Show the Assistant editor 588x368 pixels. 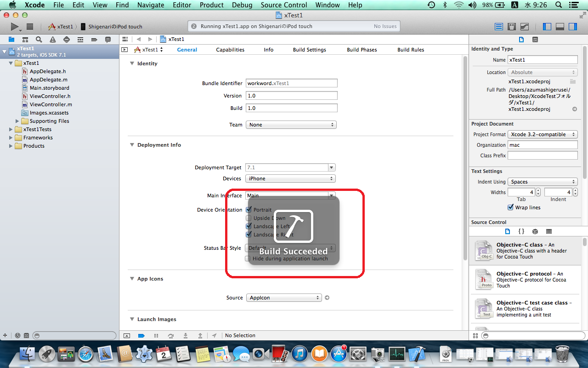pos(512,27)
